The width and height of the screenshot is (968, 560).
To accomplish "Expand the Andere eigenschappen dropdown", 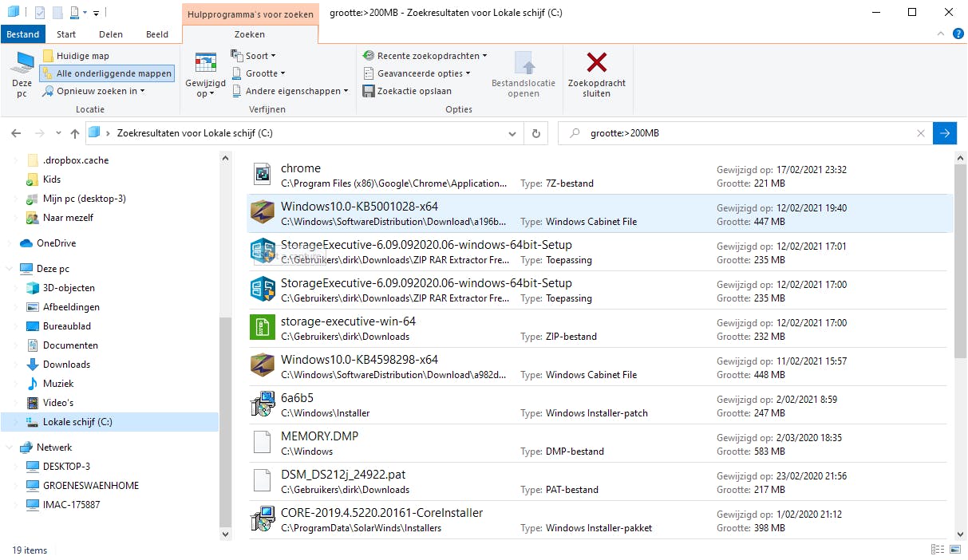I will tap(292, 91).
